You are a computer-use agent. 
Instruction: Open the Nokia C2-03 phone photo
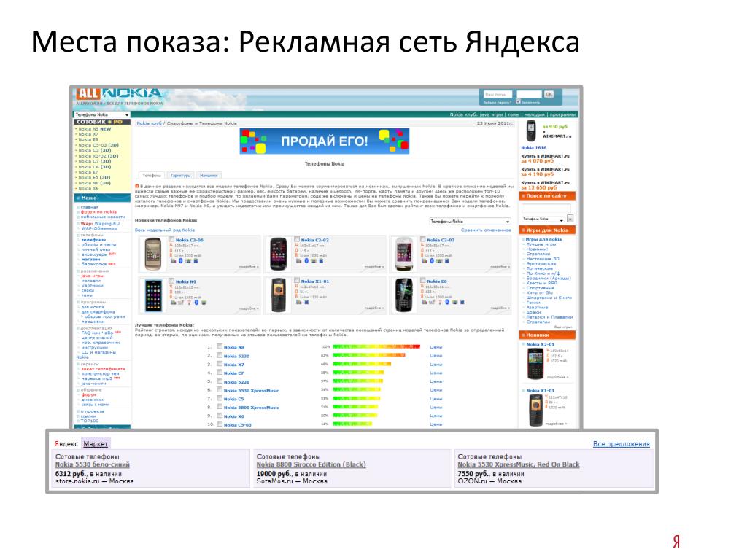(404, 254)
